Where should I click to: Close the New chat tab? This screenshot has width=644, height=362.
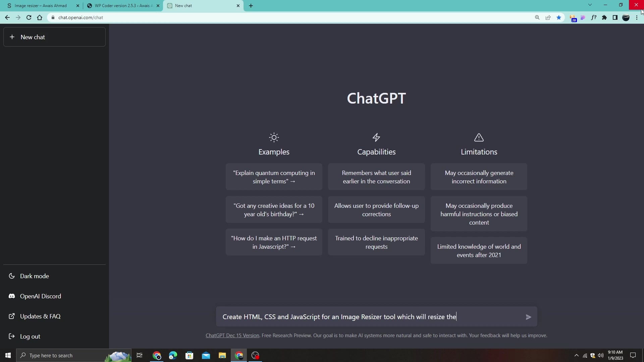click(238, 6)
